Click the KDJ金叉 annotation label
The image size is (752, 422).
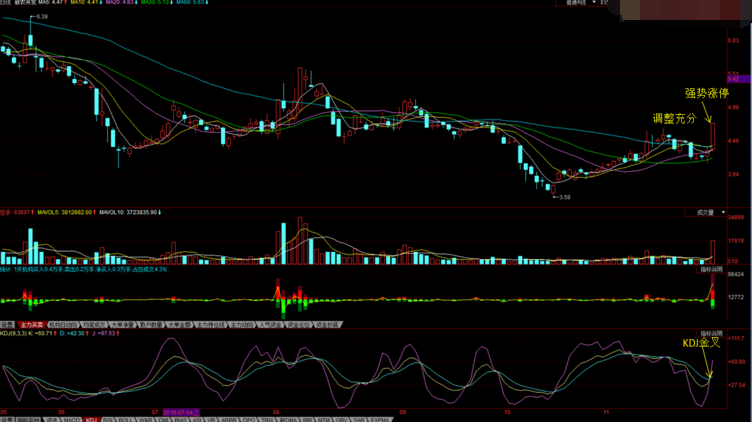pos(702,343)
